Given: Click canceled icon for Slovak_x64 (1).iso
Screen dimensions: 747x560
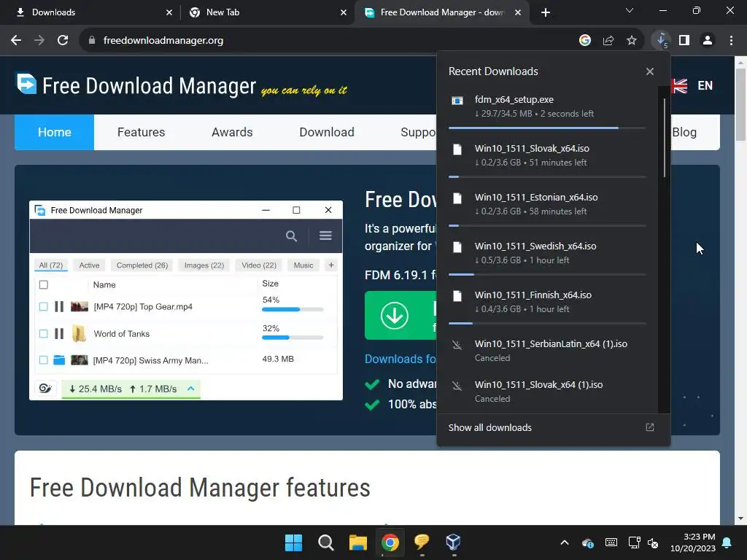Looking at the screenshot, I should pos(457,386).
